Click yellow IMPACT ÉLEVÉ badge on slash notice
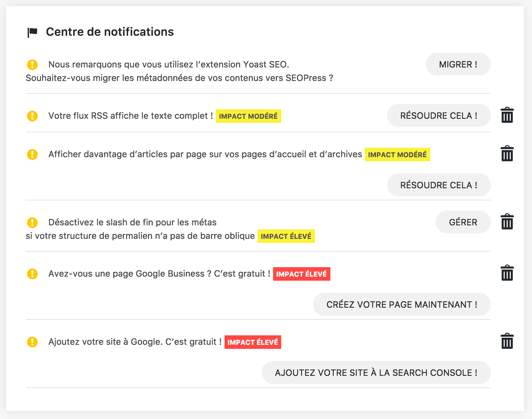 286,236
